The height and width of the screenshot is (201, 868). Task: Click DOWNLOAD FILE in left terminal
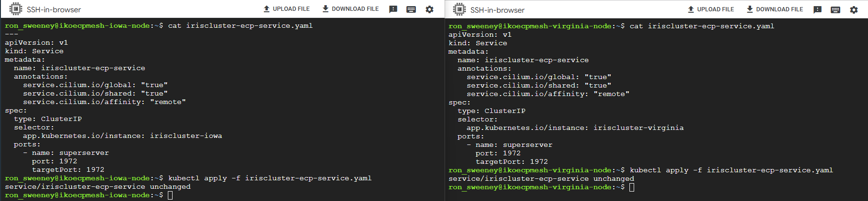[350, 9]
